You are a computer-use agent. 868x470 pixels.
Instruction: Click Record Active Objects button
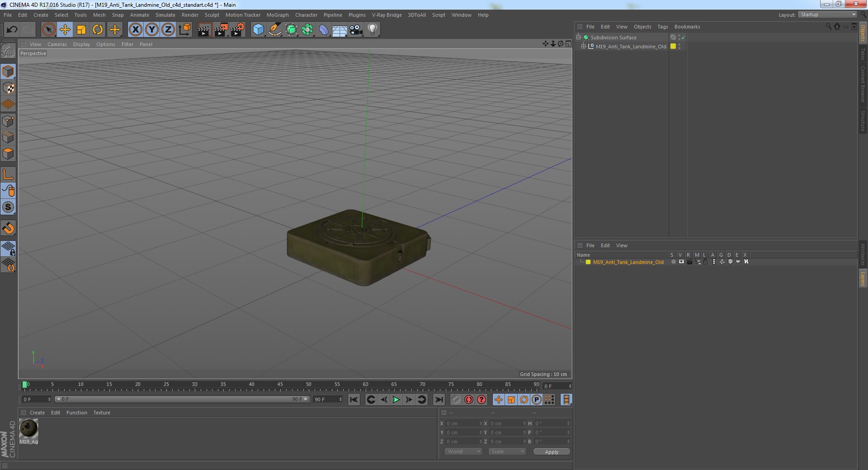pos(456,399)
